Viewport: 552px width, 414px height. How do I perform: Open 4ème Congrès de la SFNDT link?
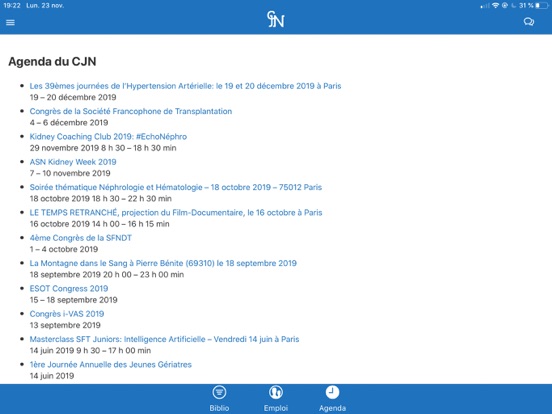81,238
